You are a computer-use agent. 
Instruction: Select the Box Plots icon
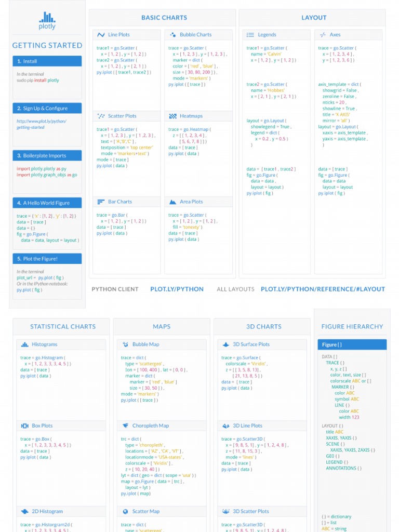pyautogui.click(x=25, y=426)
